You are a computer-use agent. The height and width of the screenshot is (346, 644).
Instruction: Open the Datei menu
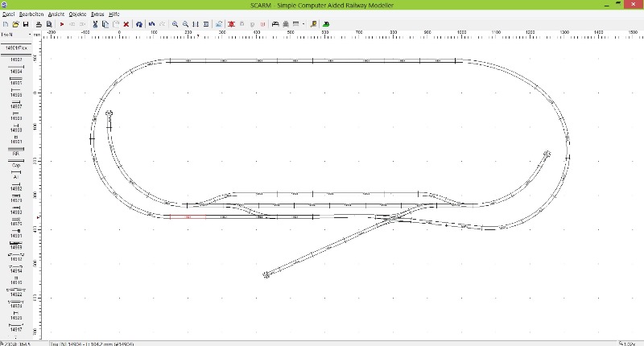click(8, 14)
